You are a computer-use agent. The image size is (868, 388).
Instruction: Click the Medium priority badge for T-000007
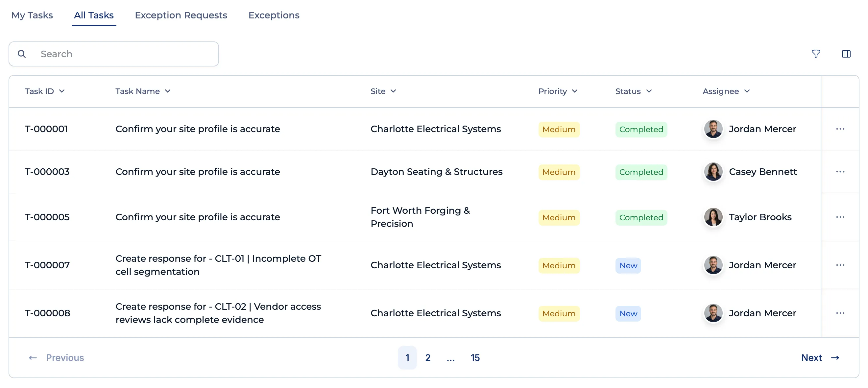pos(559,266)
